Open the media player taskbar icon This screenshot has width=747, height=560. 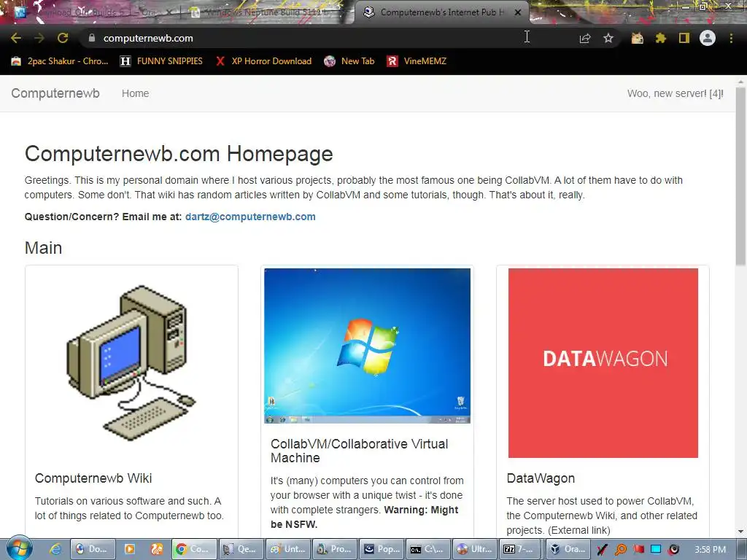tap(130, 549)
